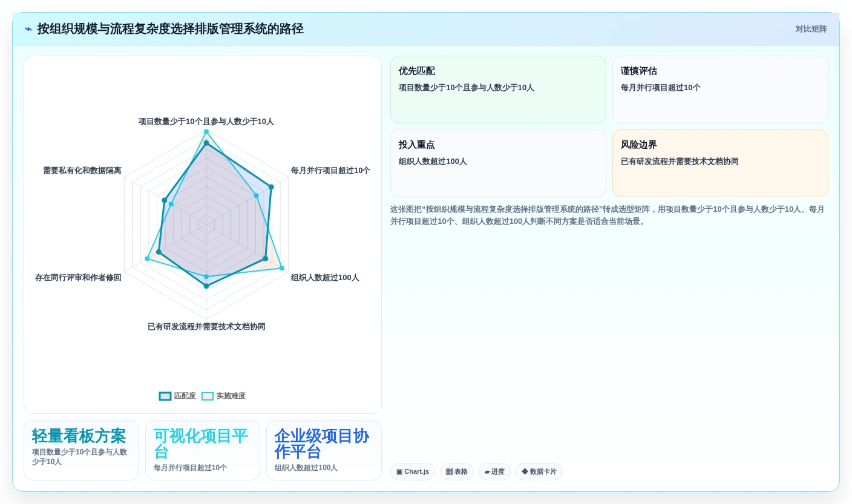Click the 轻量看板方案 card heading
This screenshot has height=504, width=852.
click(x=79, y=436)
